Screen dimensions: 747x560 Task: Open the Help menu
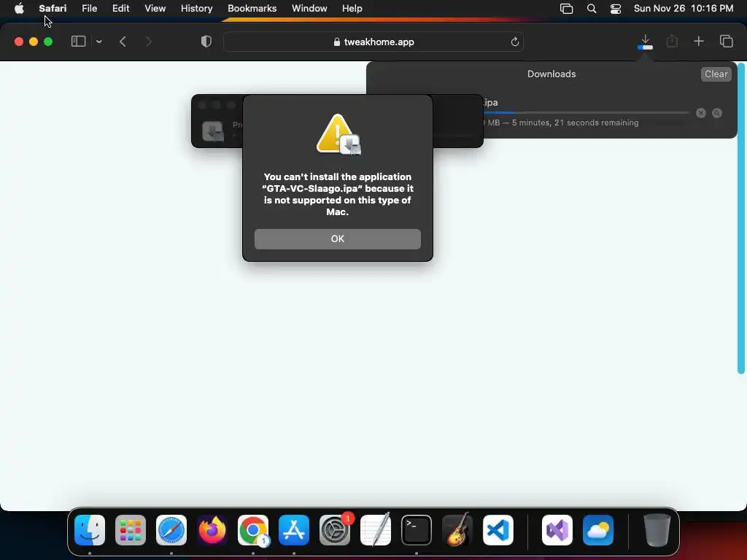click(352, 8)
